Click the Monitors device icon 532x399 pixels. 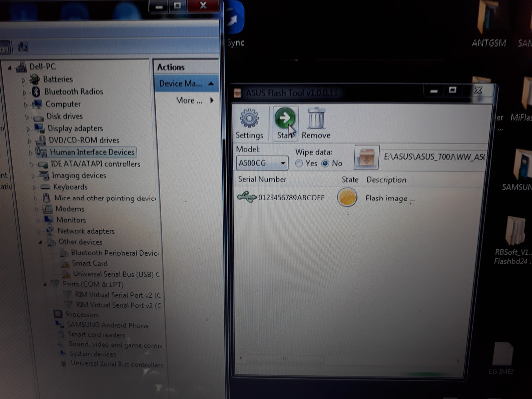pos(48,220)
